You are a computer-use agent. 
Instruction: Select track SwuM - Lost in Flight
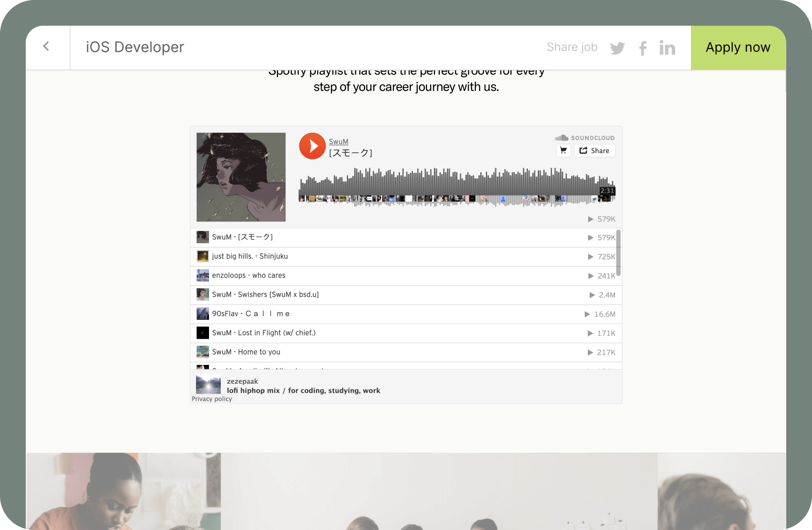(403, 333)
